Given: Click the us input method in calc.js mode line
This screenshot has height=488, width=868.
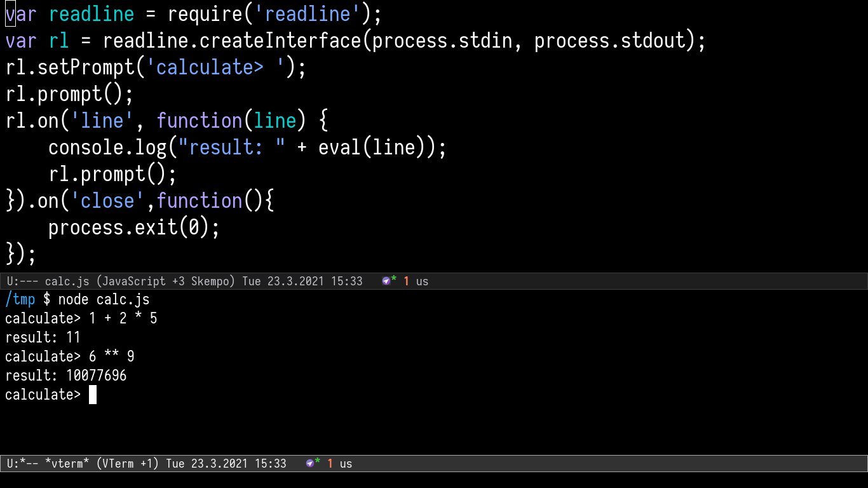Looking at the screenshot, I should point(422,281).
